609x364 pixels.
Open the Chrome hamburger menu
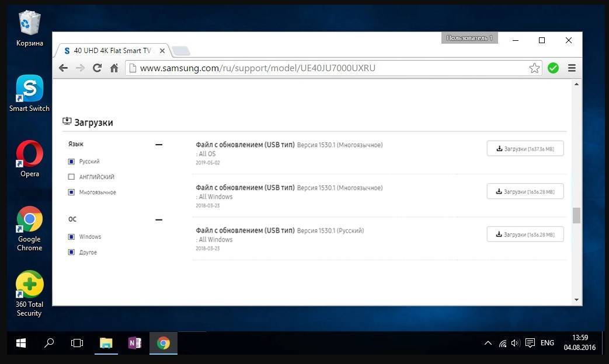click(x=572, y=68)
